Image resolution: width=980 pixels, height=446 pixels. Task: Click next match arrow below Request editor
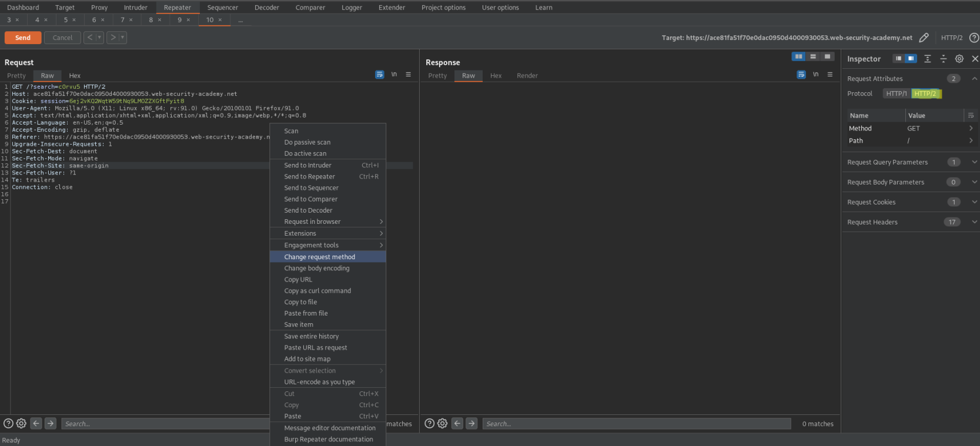(51, 423)
